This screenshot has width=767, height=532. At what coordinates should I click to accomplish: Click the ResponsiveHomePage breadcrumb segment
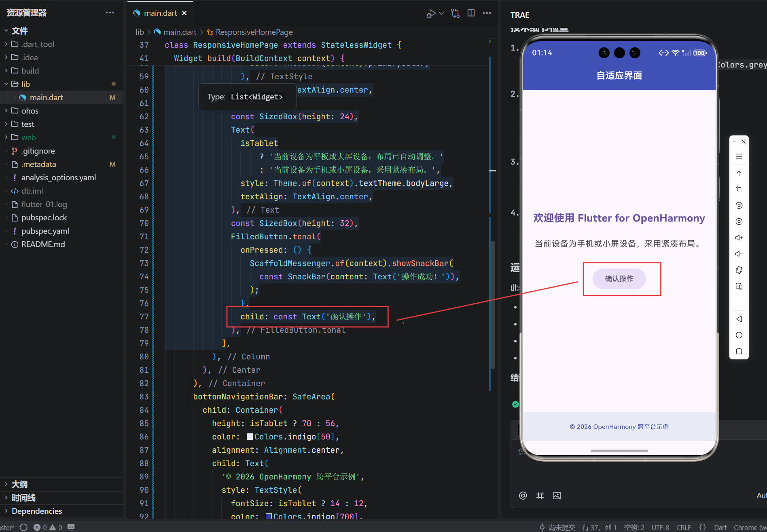254,32
